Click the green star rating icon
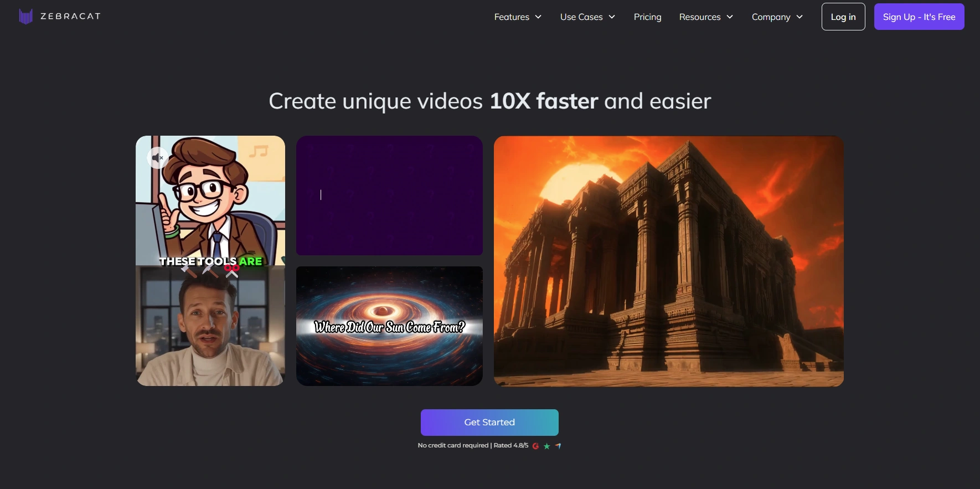Image resolution: width=980 pixels, height=489 pixels. click(547, 446)
